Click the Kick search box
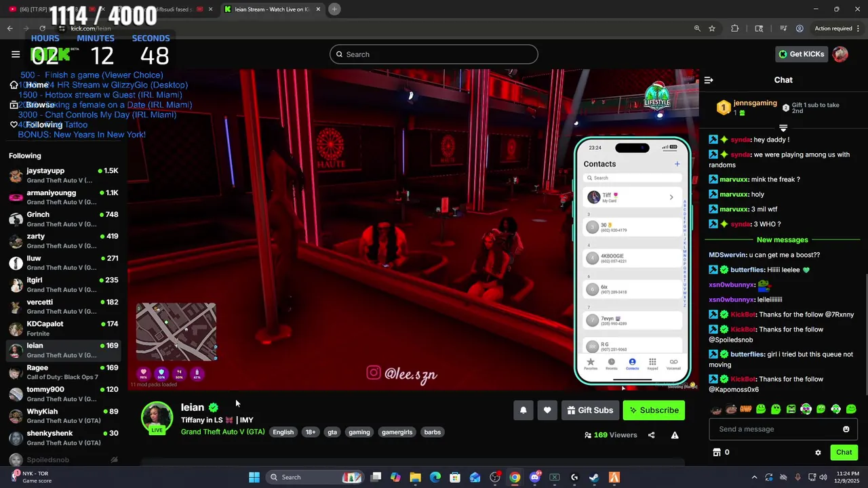868x488 pixels. [x=434, y=54]
